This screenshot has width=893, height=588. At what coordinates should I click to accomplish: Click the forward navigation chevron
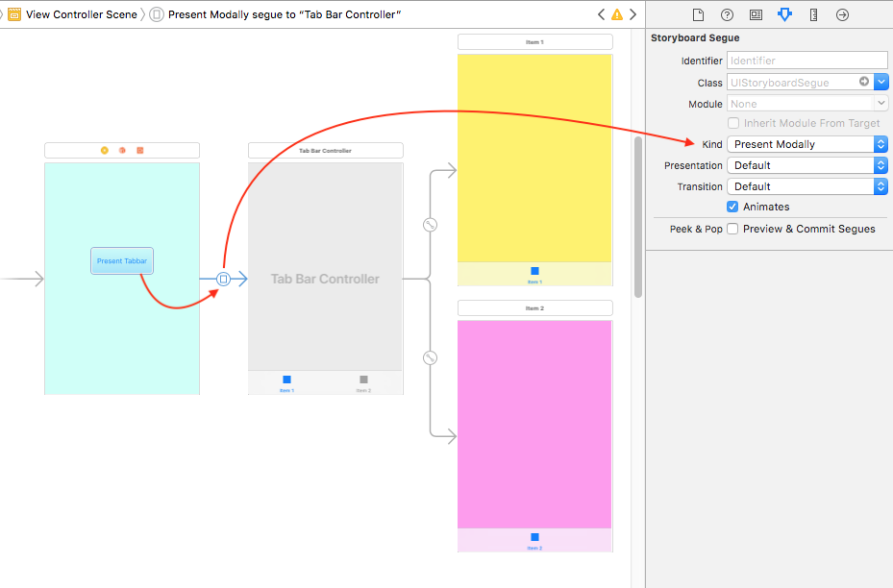632,14
